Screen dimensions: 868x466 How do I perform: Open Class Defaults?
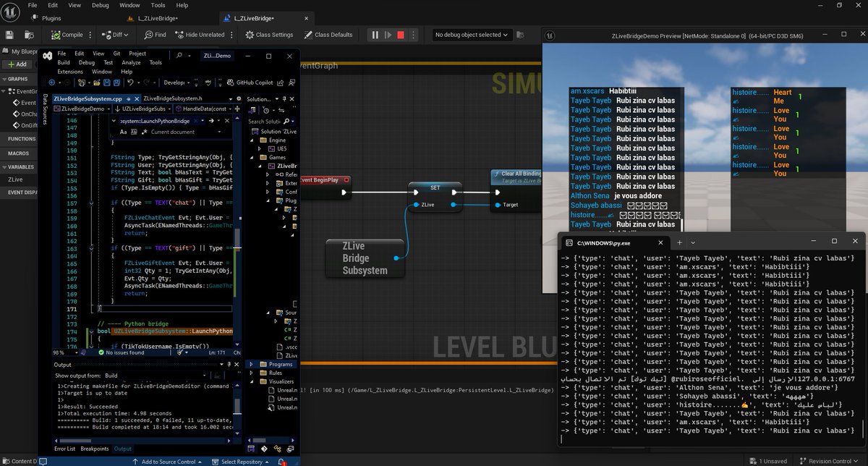328,34
